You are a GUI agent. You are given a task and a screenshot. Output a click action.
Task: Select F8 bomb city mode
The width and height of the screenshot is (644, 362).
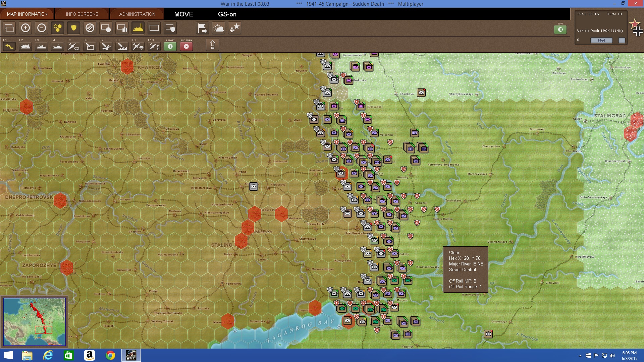tap(122, 46)
